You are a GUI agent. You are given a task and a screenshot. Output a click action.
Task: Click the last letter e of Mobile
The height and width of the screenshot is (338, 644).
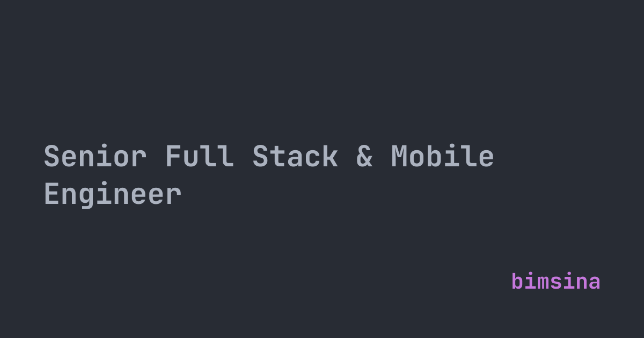click(x=486, y=158)
